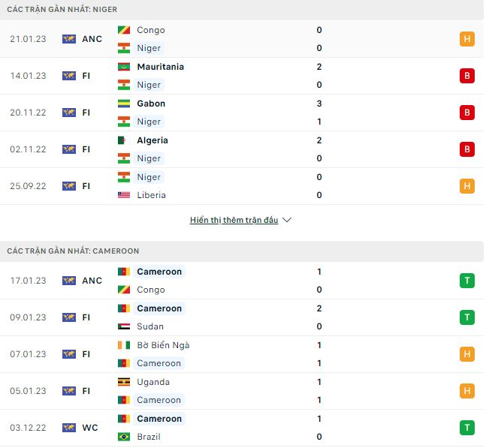This screenshot has width=486, height=448.
Task: Click the Mauritania flag icon
Action: point(124,67)
